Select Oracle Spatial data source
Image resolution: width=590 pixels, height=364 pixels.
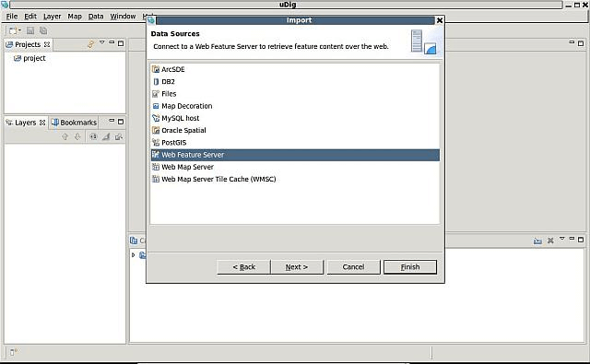point(295,131)
